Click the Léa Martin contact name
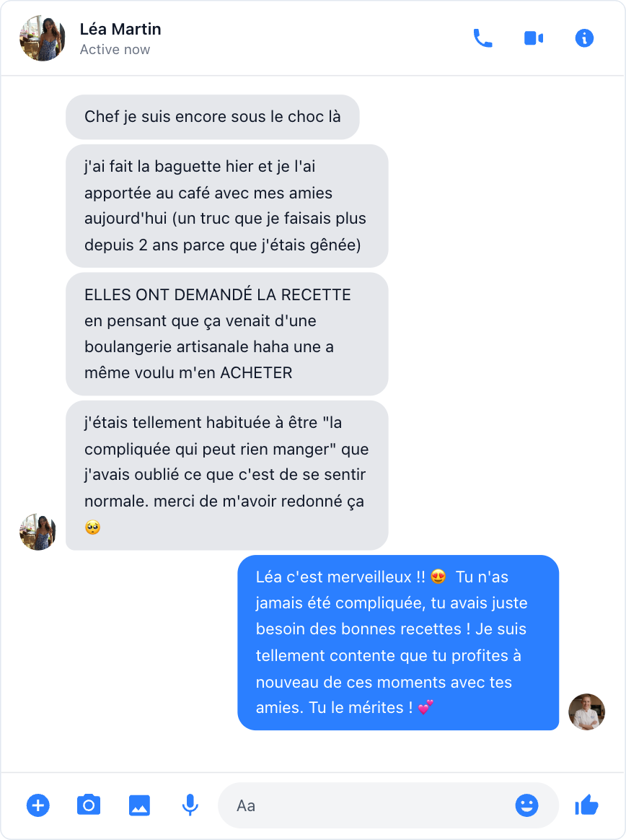Viewport: 626px width, 840px height. pos(120,29)
